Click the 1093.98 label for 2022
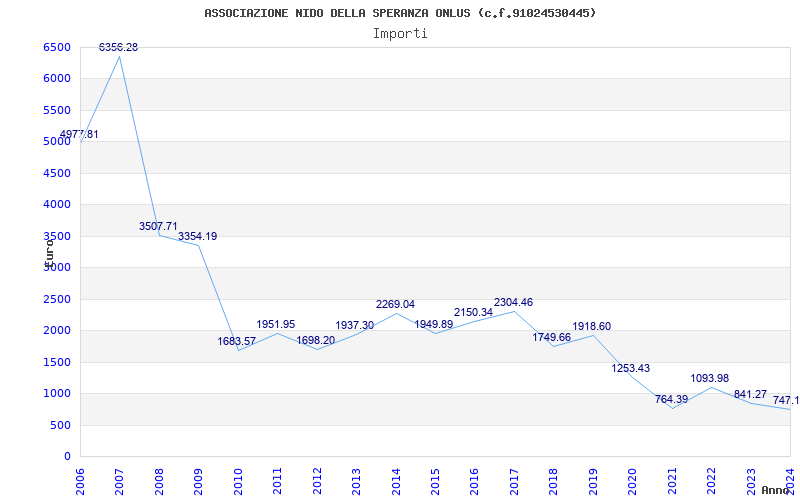Viewport: 800px width, 500px height. coord(710,379)
